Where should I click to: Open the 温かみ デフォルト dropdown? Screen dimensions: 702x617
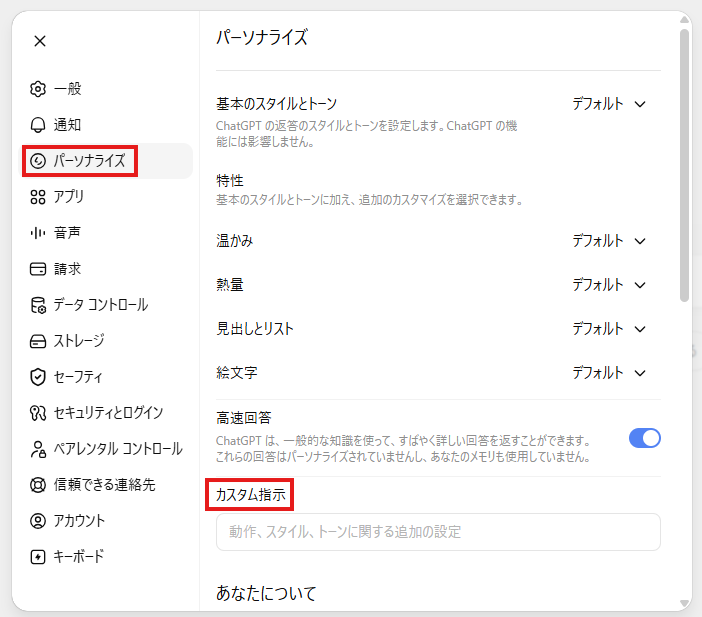point(609,241)
